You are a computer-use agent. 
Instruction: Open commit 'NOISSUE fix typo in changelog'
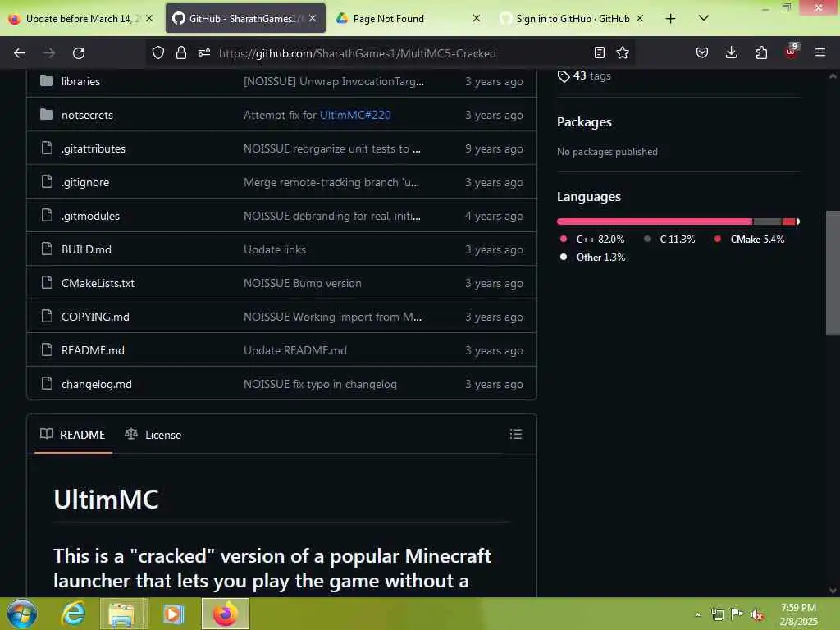pyautogui.click(x=320, y=384)
